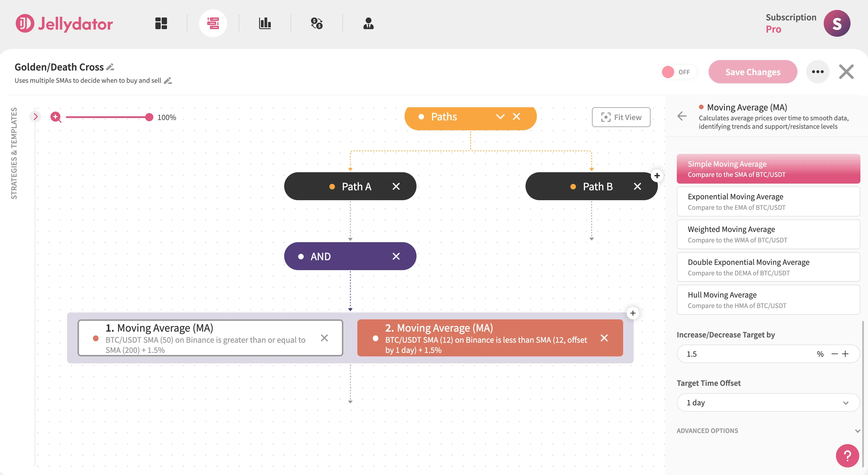Open the three-dot more options menu
This screenshot has height=475, width=868.
click(x=818, y=72)
